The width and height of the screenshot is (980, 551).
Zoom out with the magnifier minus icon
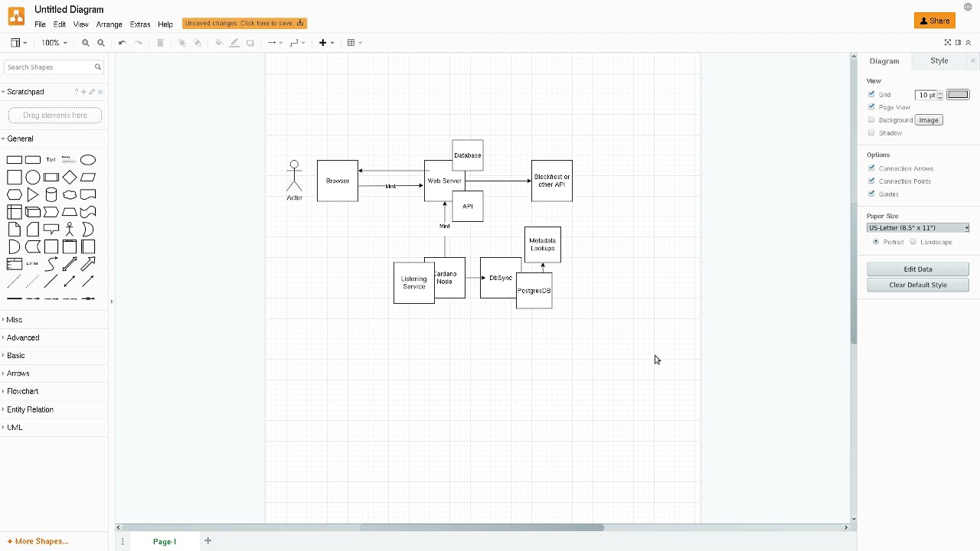pos(101,43)
